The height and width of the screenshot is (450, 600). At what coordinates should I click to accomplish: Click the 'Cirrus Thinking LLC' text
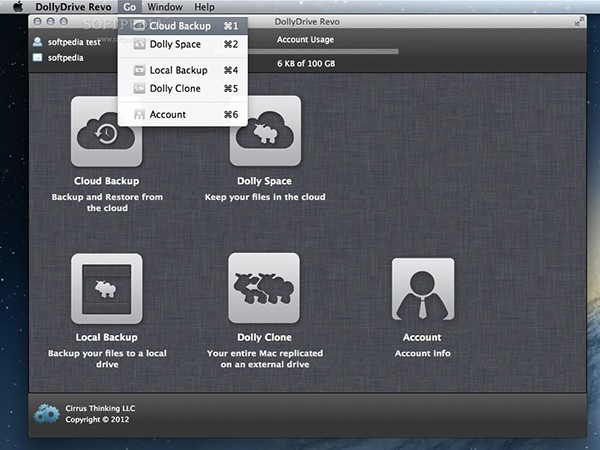tap(100, 408)
